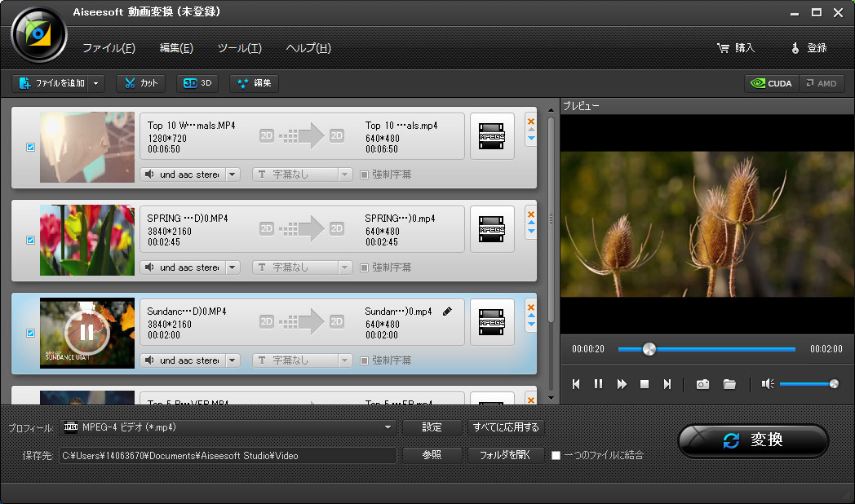Viewport: 855px width, 504px height.
Task: Fast forward the preview
Action: [622, 384]
